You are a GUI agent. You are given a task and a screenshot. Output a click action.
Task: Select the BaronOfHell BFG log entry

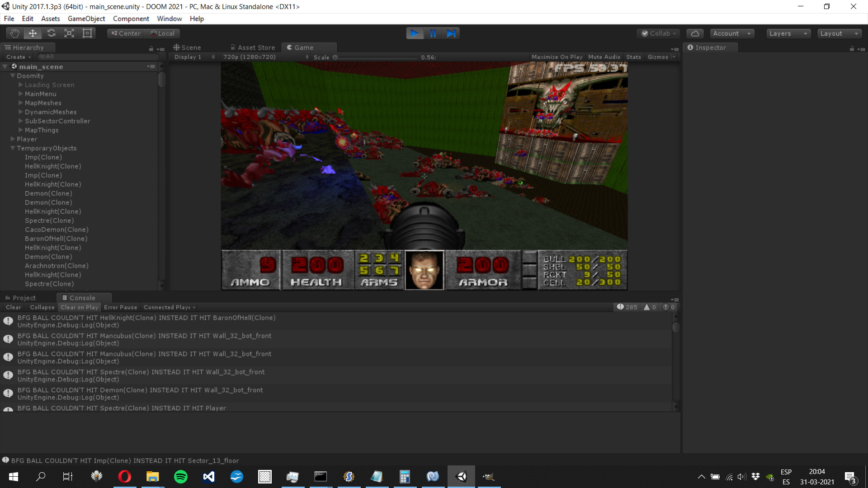pyautogui.click(x=336, y=321)
